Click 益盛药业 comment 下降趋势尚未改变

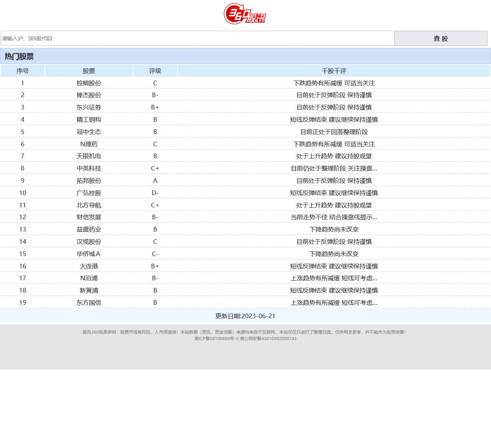click(334, 229)
